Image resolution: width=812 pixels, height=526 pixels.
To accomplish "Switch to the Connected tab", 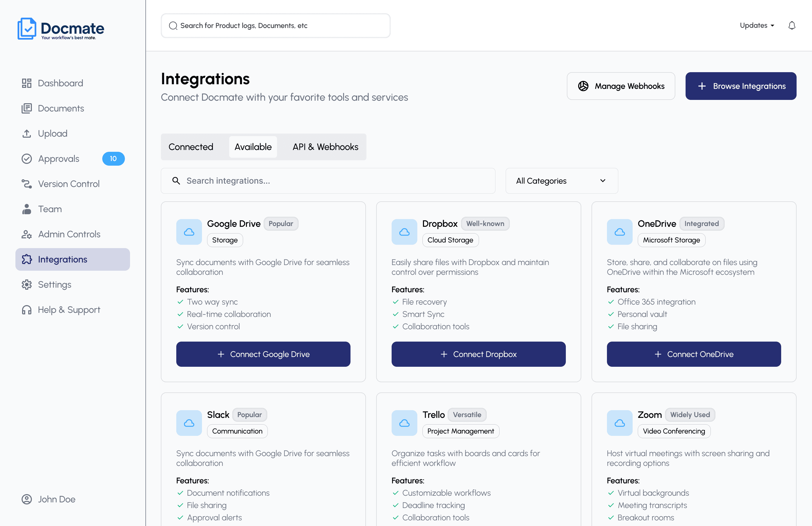I will click(x=191, y=147).
